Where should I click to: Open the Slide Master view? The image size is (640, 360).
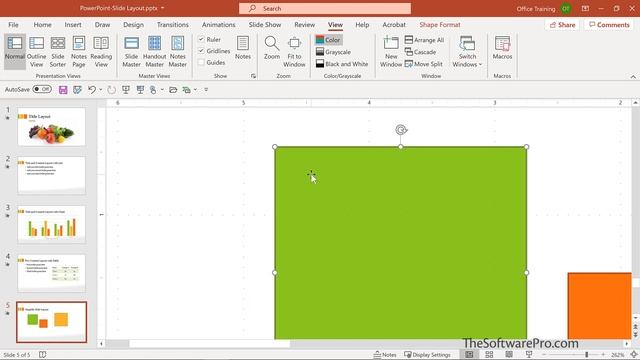(x=131, y=51)
